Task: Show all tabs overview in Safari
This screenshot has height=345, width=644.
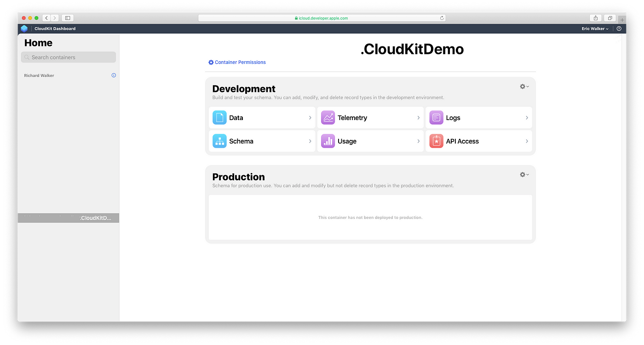Action: point(610,18)
